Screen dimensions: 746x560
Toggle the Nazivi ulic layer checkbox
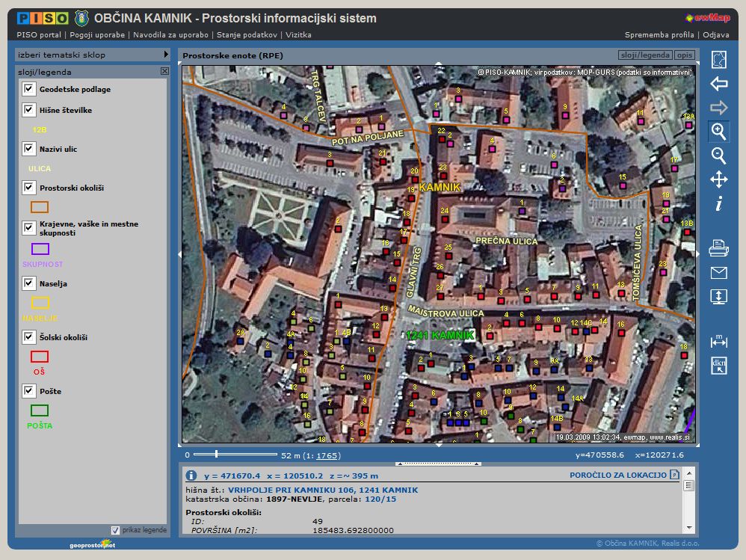click(29, 149)
